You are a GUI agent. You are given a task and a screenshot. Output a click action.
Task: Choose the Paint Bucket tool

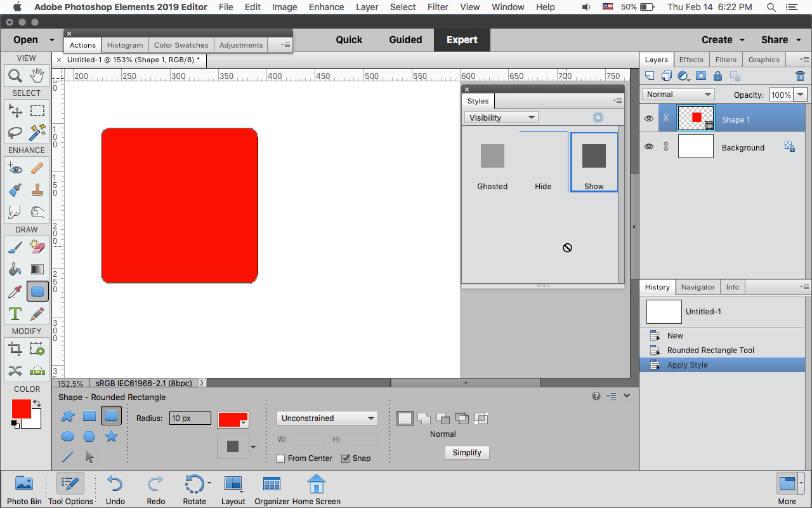(15, 269)
